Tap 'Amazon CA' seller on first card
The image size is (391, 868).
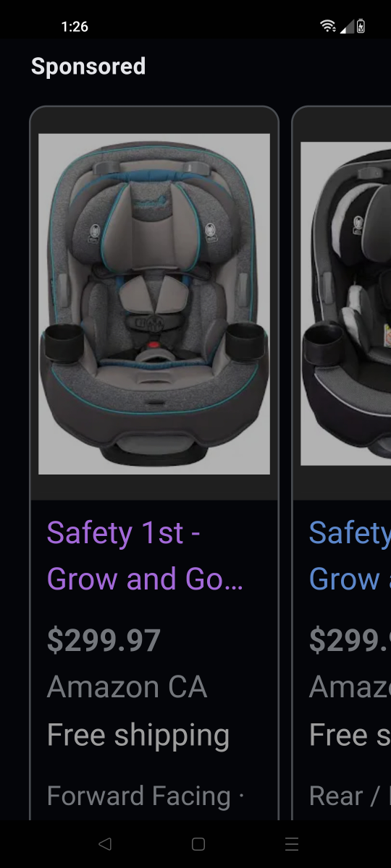pyautogui.click(x=127, y=687)
